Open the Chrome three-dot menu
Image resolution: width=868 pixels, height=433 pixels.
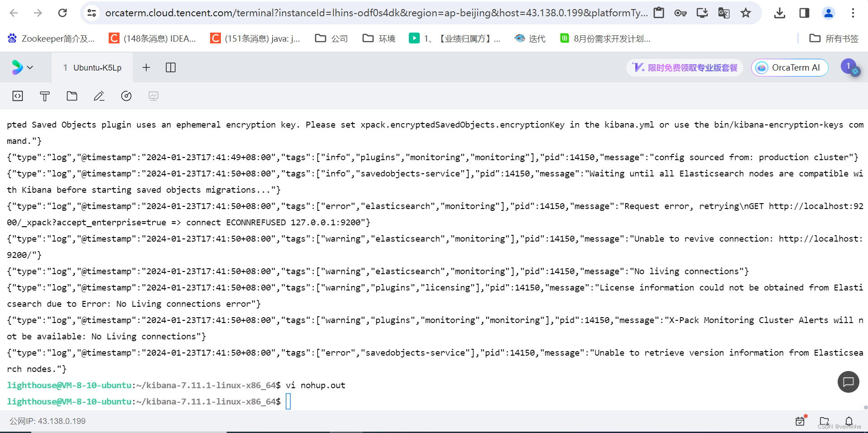click(853, 13)
